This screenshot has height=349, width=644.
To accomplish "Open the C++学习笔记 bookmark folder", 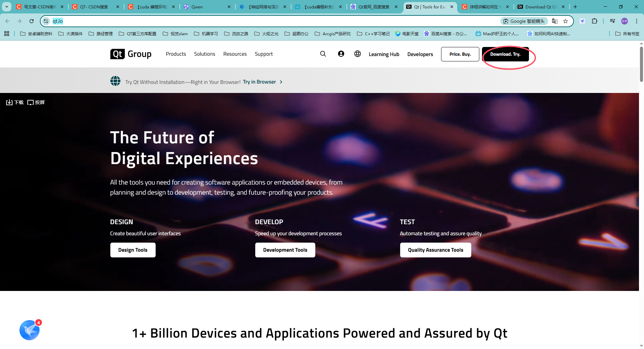I will [373, 34].
